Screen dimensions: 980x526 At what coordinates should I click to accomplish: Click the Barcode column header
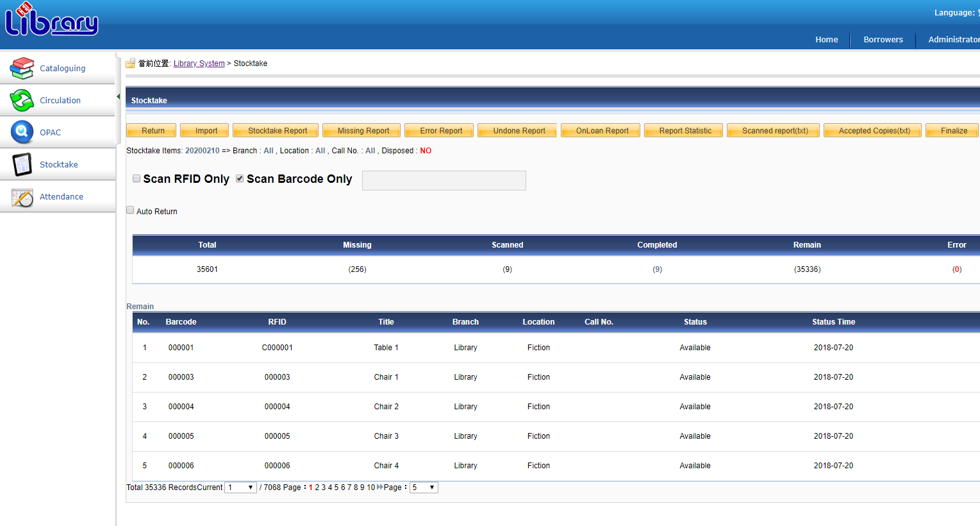(x=181, y=322)
